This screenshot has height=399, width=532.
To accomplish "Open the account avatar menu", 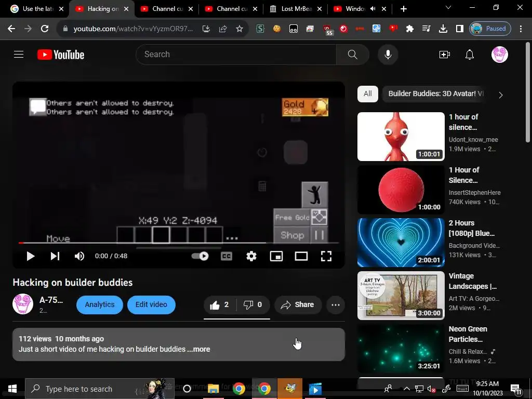I will [499, 54].
